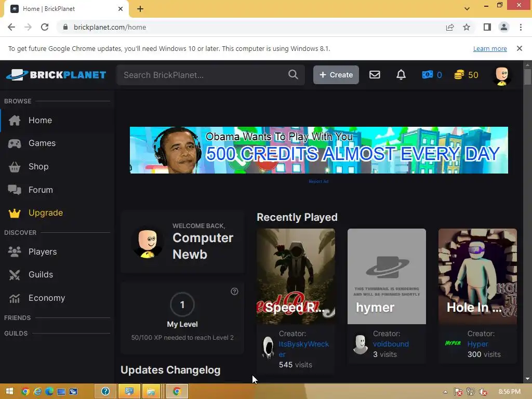This screenshot has width=532, height=399.
Task: Click the Home house icon in sidebar
Action: (15, 120)
